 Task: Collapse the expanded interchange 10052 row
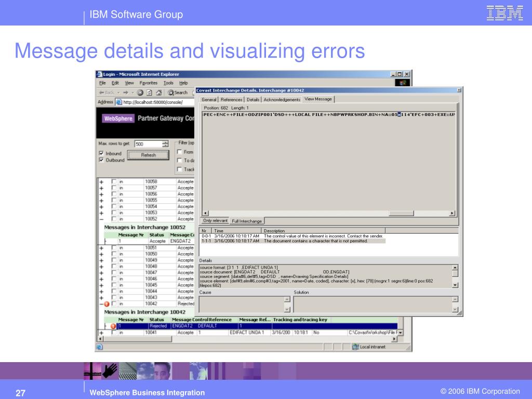coord(101,219)
